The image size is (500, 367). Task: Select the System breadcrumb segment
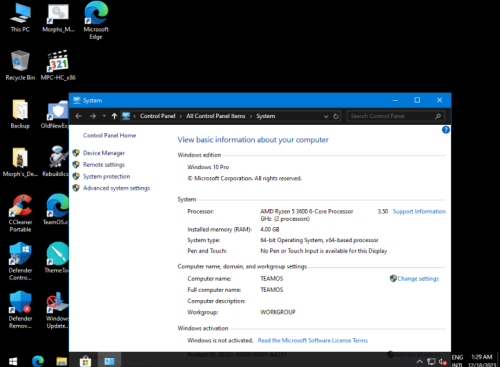(265, 116)
